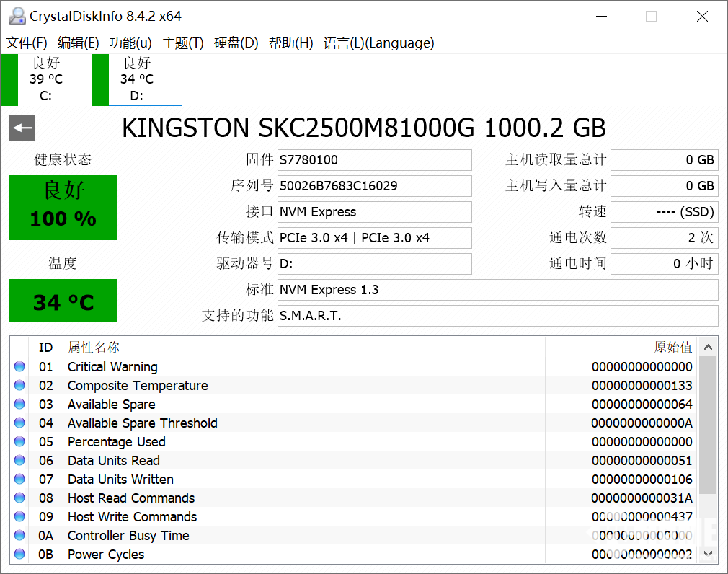Select the Host Write Commands attribute name
Viewport: 728px width, 574px height.
(133, 516)
